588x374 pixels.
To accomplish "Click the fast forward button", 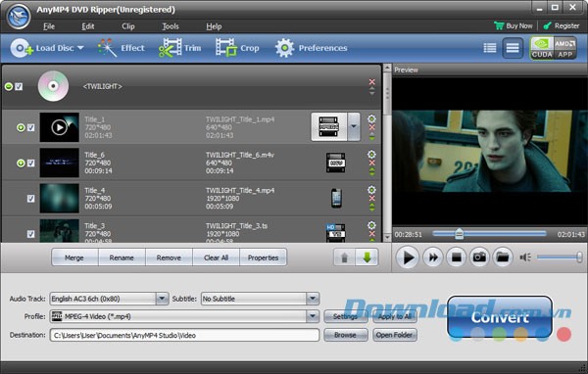I will point(433,257).
